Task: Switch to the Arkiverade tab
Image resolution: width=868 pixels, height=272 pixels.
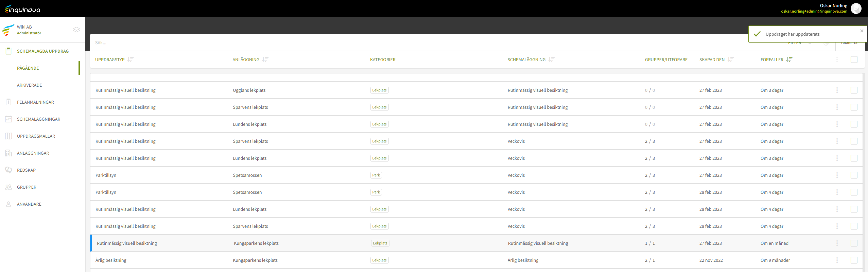Action: pyautogui.click(x=30, y=85)
